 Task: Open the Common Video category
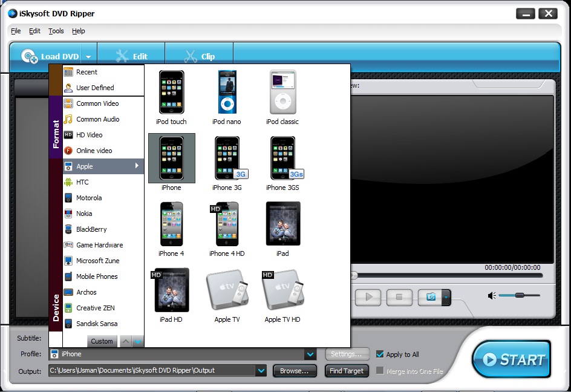pos(103,103)
